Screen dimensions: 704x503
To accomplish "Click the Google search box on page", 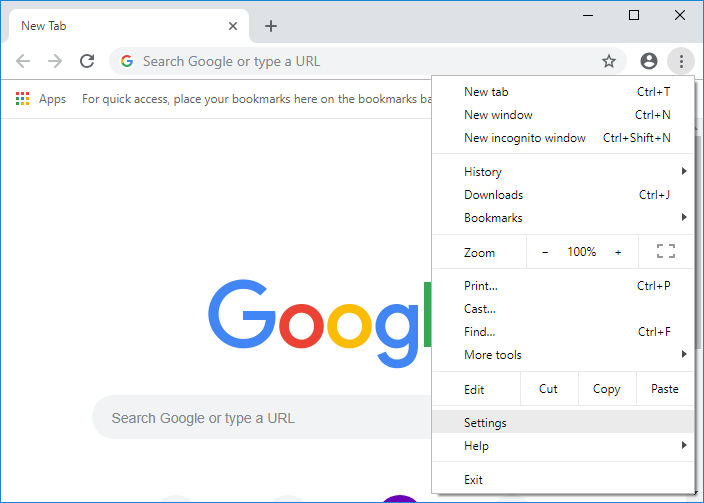I will coord(260,418).
